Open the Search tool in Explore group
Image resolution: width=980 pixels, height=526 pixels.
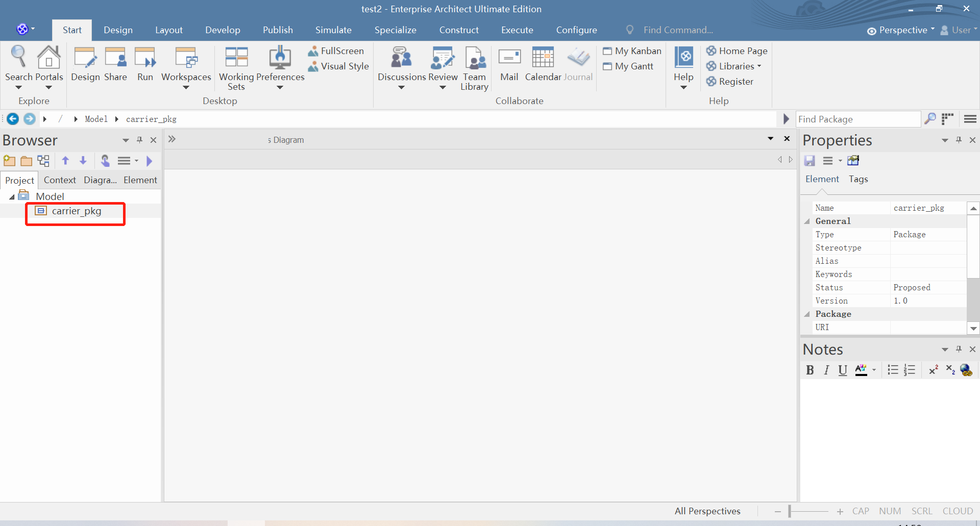click(x=18, y=57)
